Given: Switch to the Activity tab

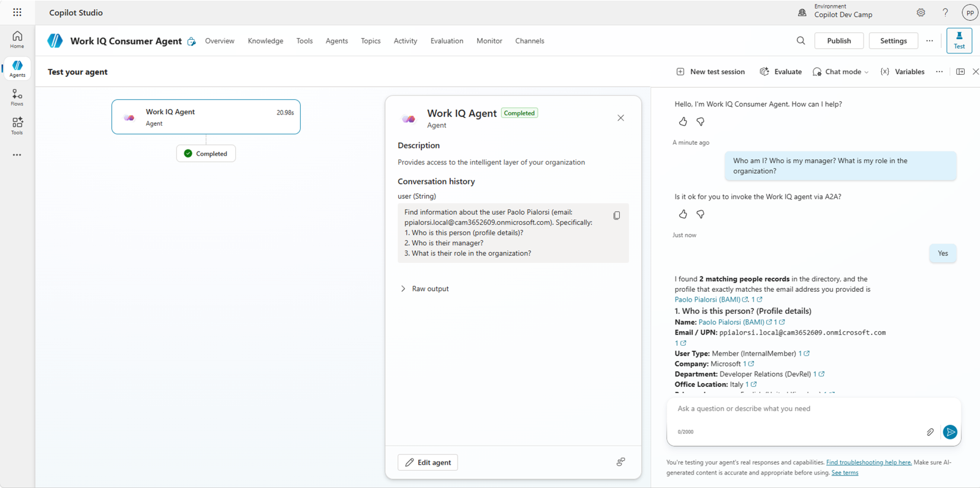Looking at the screenshot, I should tap(405, 41).
